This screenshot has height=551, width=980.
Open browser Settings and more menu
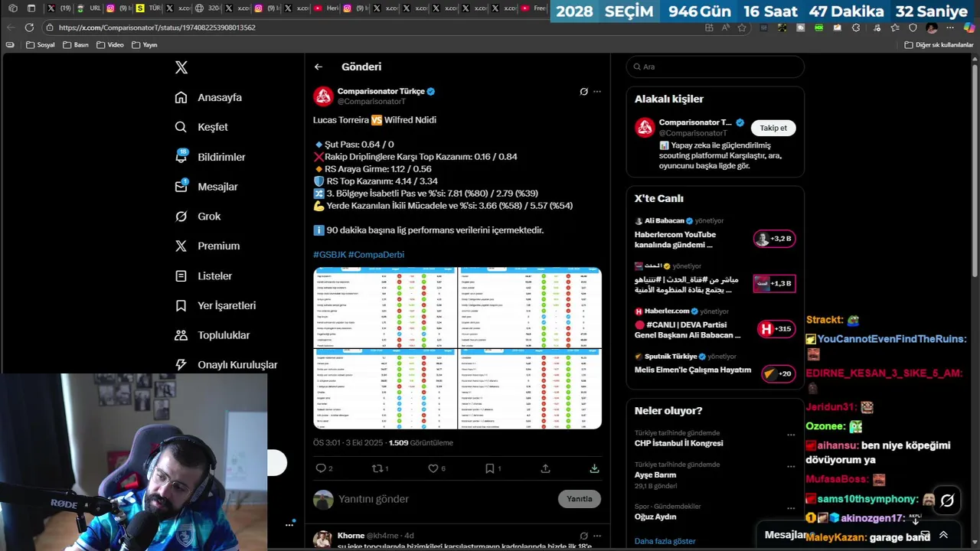[x=950, y=28]
